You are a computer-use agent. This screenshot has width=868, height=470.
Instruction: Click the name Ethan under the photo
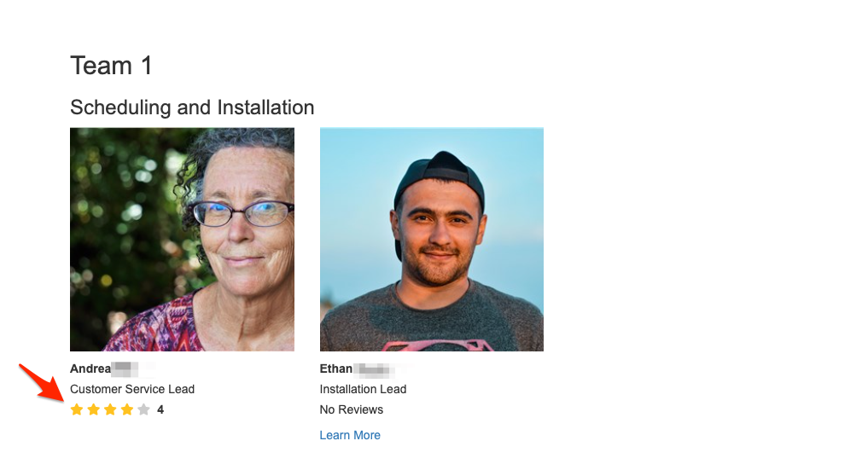336,368
